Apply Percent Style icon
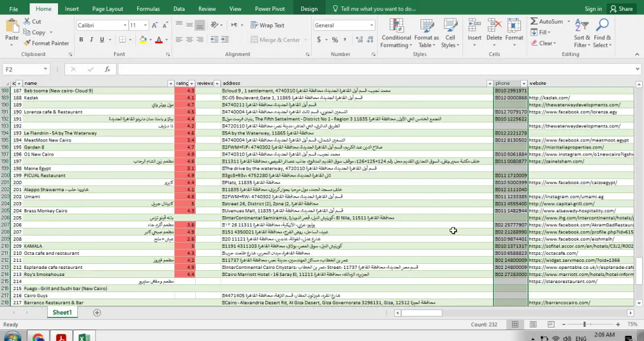 335,40
